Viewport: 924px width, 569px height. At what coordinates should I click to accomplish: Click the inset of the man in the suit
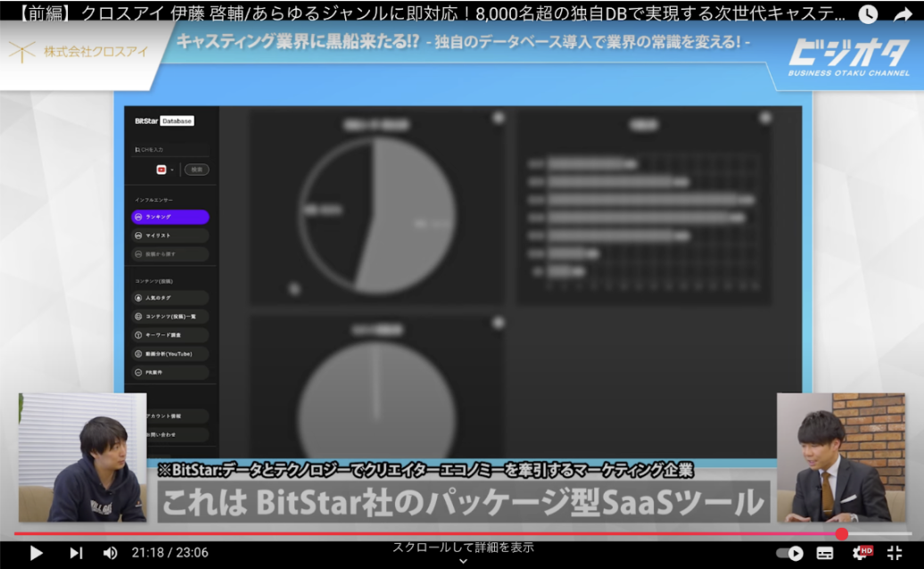coord(841,458)
